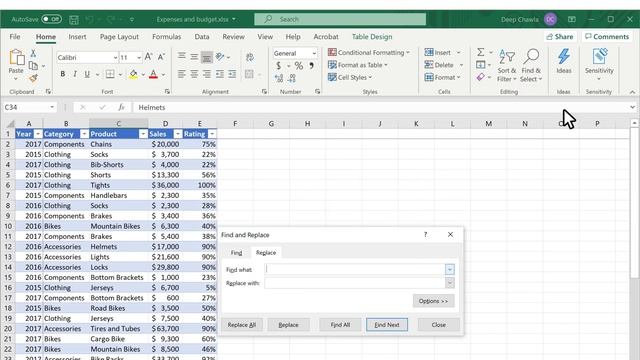
Task: Click the red Font Color swatch
Action: coord(153,74)
